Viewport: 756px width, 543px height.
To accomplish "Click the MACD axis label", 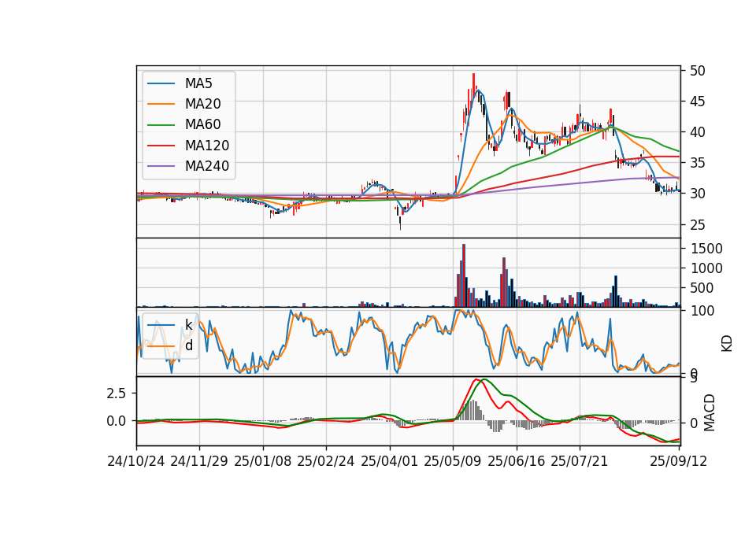I will click(x=710, y=412).
